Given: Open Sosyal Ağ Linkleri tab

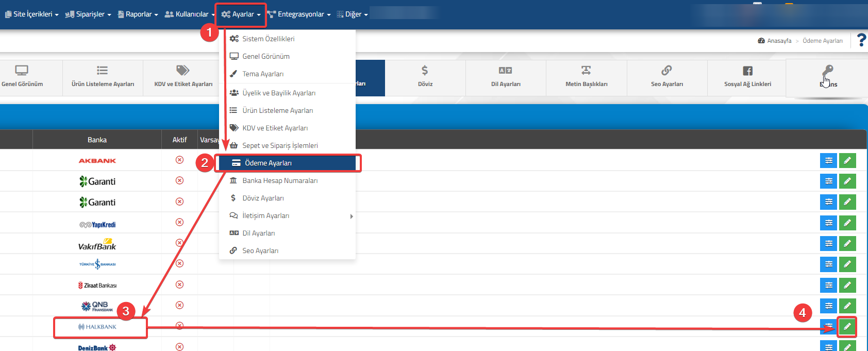Looking at the screenshot, I should (747, 77).
